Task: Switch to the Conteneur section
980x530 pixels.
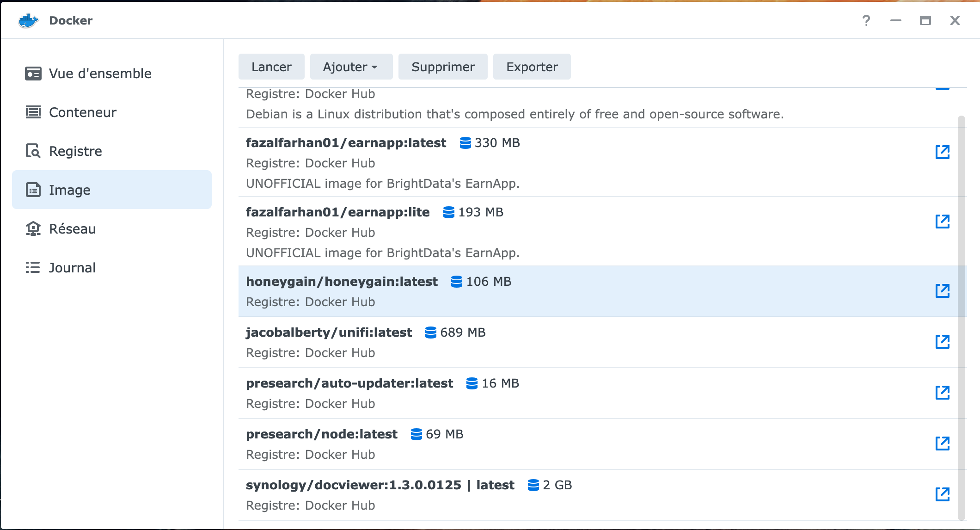Action: pyautogui.click(x=112, y=112)
